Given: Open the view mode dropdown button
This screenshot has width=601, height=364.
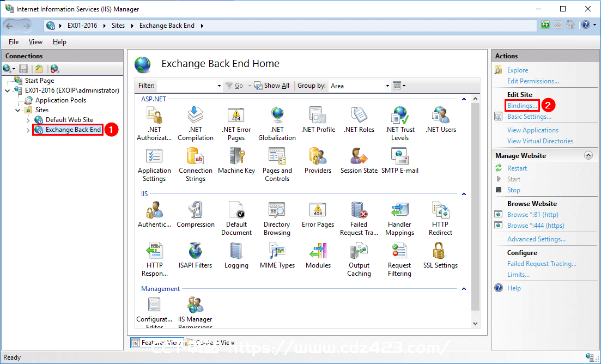Looking at the screenshot, I should (399, 86).
